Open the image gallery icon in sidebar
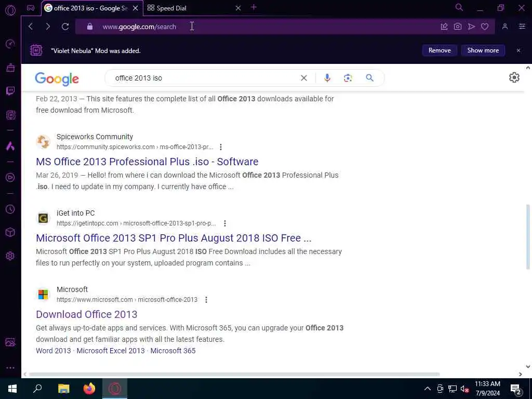This screenshot has width=532, height=399. coord(10,342)
